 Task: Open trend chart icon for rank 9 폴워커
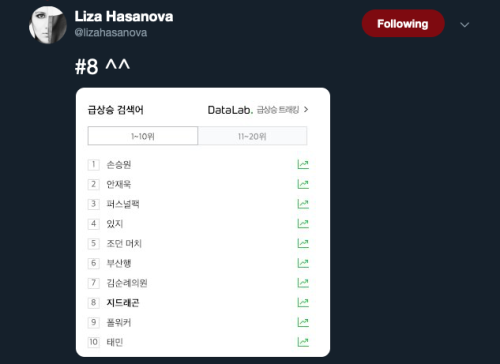303,322
